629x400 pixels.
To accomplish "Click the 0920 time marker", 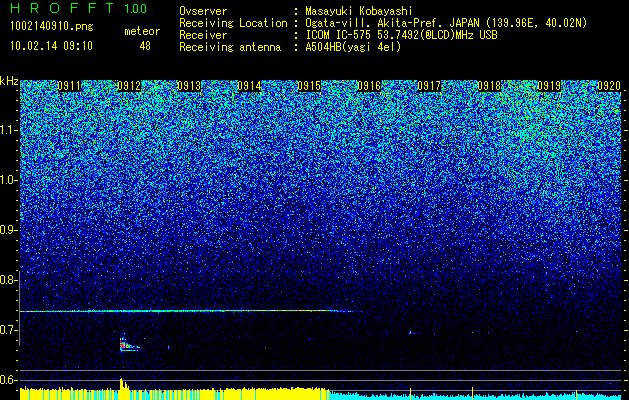I will 609,86.
